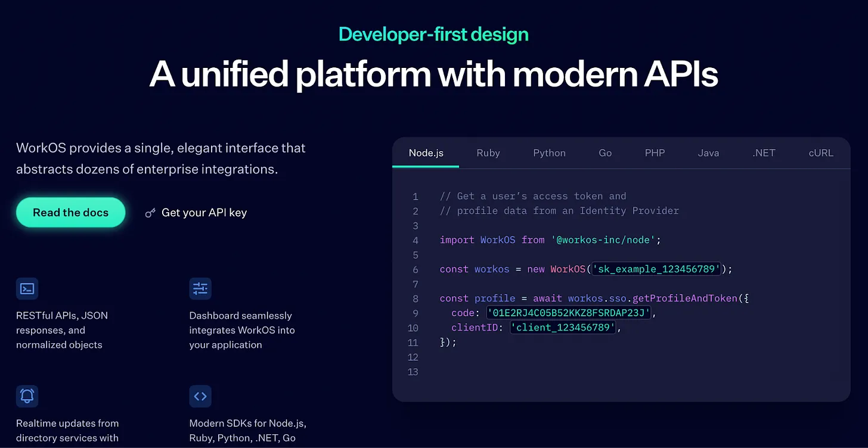Click the 'sk_example_123456789' string in code
Image resolution: width=868 pixels, height=448 pixels.
click(x=656, y=269)
